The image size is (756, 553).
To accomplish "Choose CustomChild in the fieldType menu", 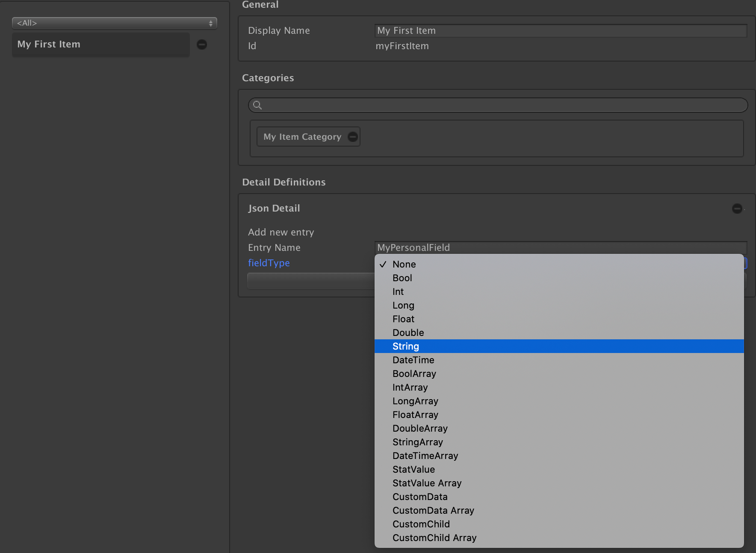I will coord(559,524).
